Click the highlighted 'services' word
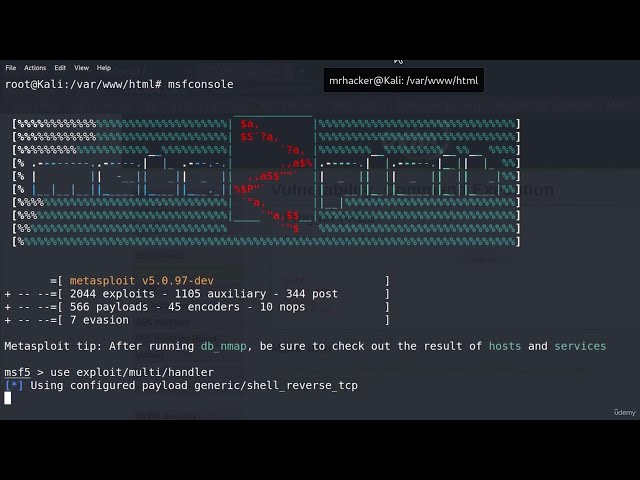The height and width of the screenshot is (480, 640). pyautogui.click(x=580, y=346)
